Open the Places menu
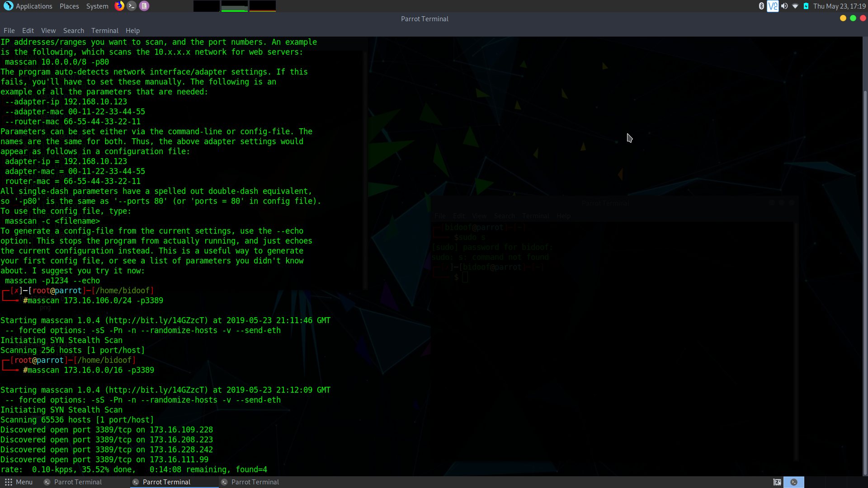Screen dimensions: 868x488 coord(69,6)
